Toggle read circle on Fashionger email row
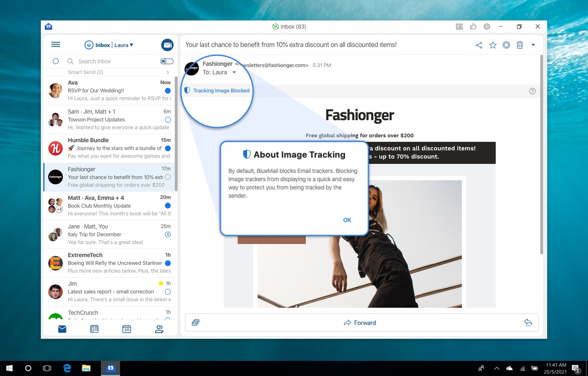The height and width of the screenshot is (376, 588). [x=168, y=177]
